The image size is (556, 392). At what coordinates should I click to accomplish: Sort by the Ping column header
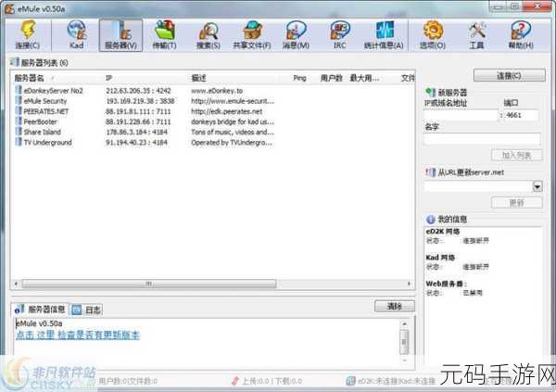pyautogui.click(x=299, y=78)
